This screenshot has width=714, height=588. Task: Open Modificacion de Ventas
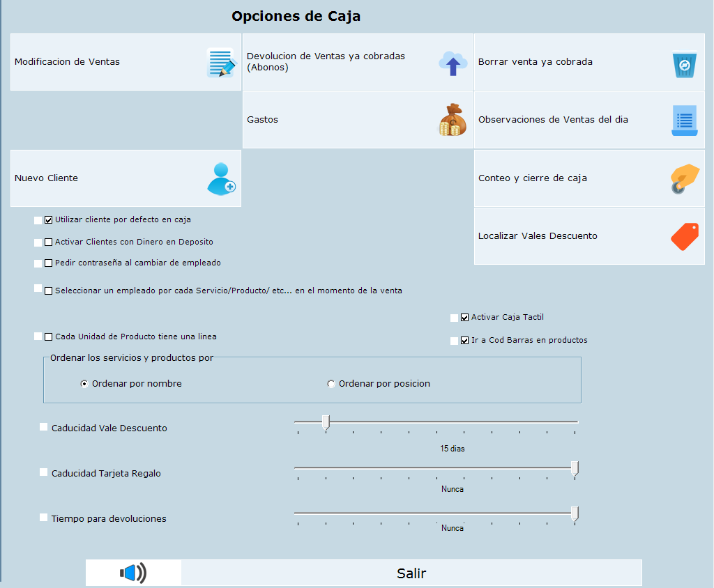click(126, 62)
